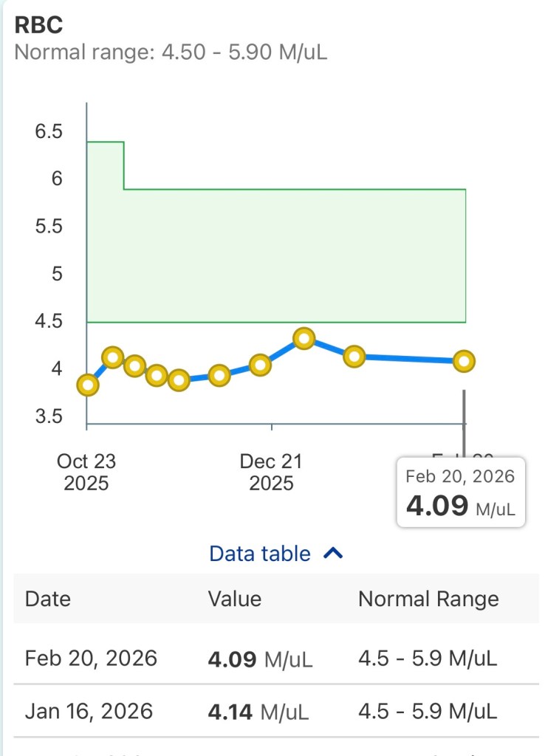Click the data point just before the peak
Image resolution: width=545 pixels, height=756 pixels.
point(260,365)
